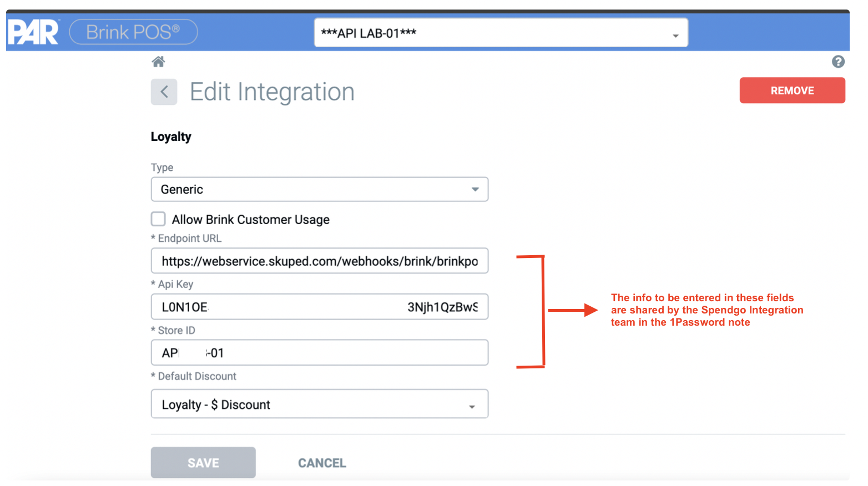The image size is (868, 486).
Task: Click the CANCEL button
Action: (322, 463)
